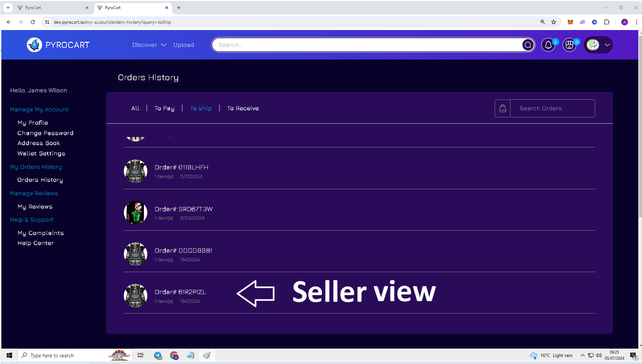Open Telegram from the taskbar
Viewport: 642px width, 364px height.
click(x=158, y=355)
